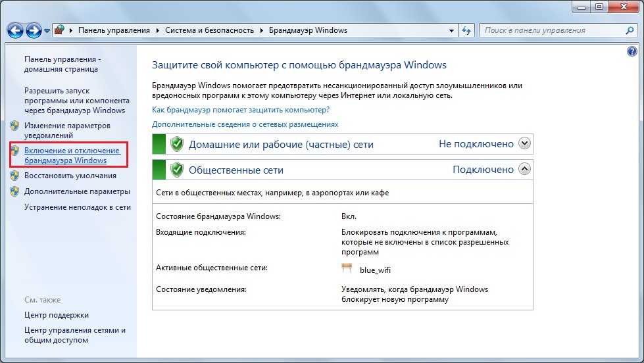This screenshot has height=363, width=644.
Task: Click shield icon beside 'Дополнительные параметры'
Action: tap(14, 191)
